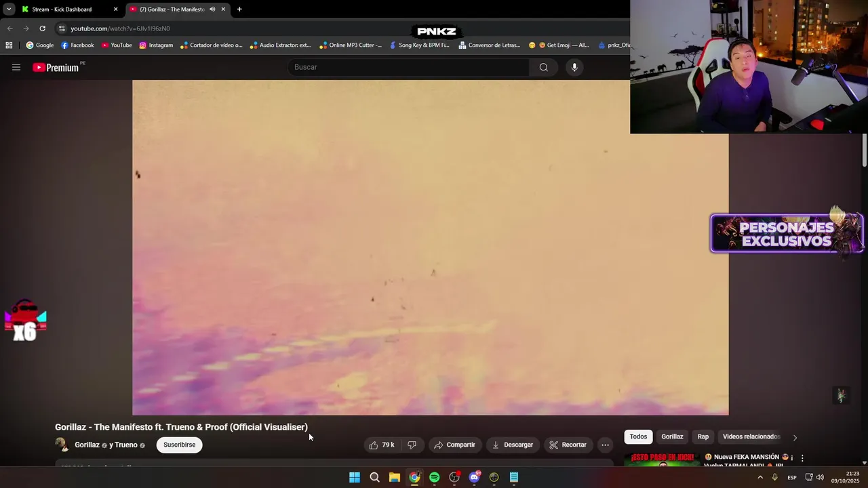Open Spotify from the taskbar
Image resolution: width=868 pixels, height=488 pixels.
click(435, 477)
